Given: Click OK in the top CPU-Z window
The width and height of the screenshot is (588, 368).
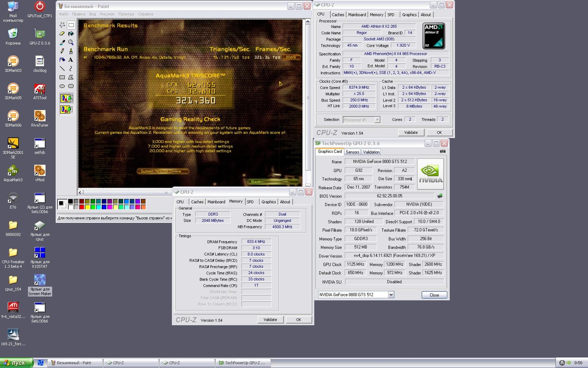Looking at the screenshot, I should pos(439,132).
